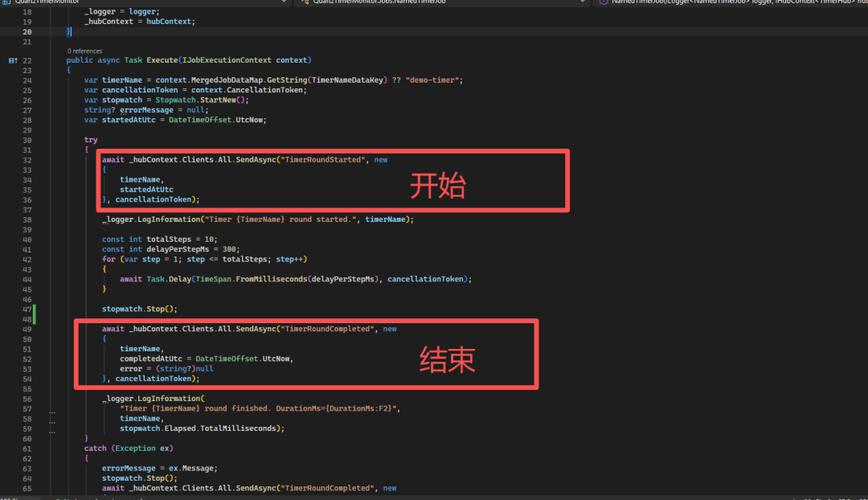868x500 pixels.
Task: Open the interface implementation glyph beside line 22
Action: click(x=12, y=60)
